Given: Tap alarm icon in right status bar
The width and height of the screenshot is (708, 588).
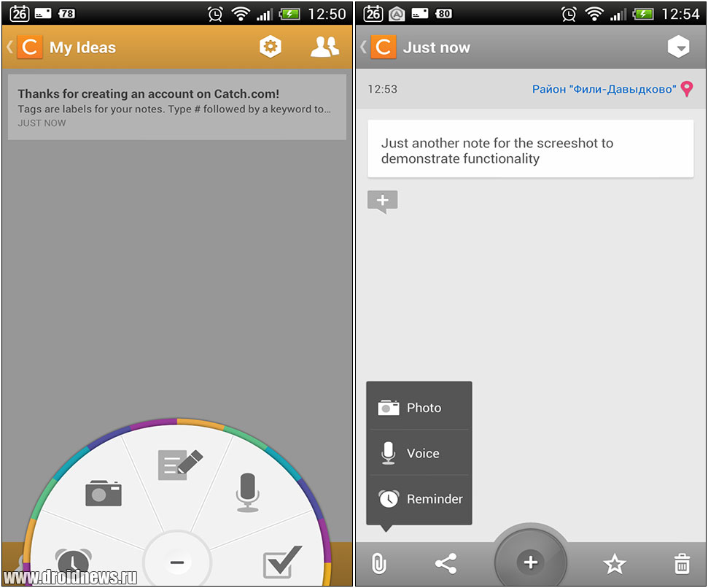Looking at the screenshot, I should click(x=569, y=14).
